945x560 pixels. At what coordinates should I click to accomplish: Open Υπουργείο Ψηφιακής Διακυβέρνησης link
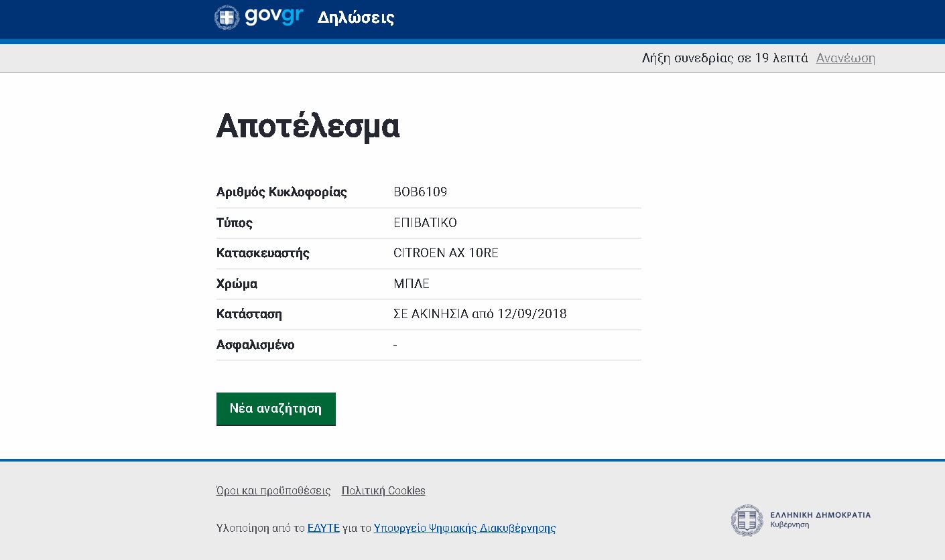pyautogui.click(x=464, y=528)
